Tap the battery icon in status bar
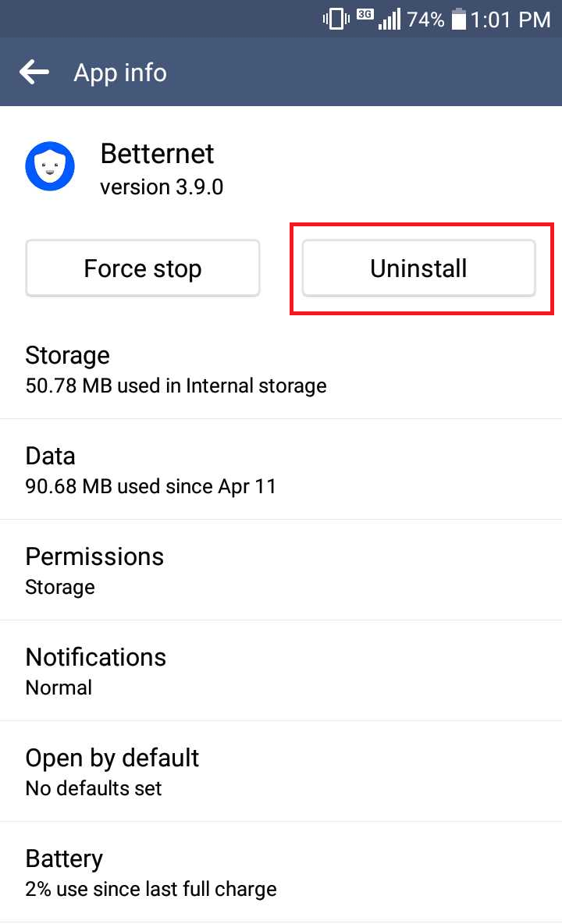 pos(459,20)
